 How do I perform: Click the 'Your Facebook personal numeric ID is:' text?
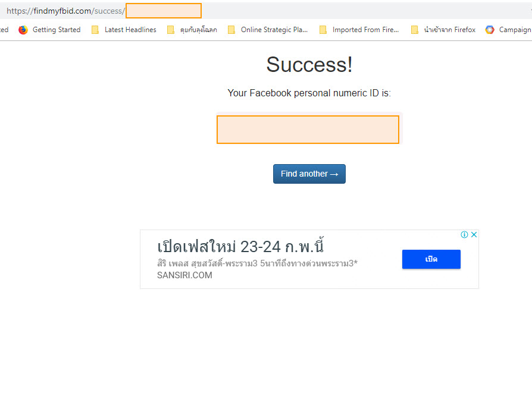tap(309, 93)
